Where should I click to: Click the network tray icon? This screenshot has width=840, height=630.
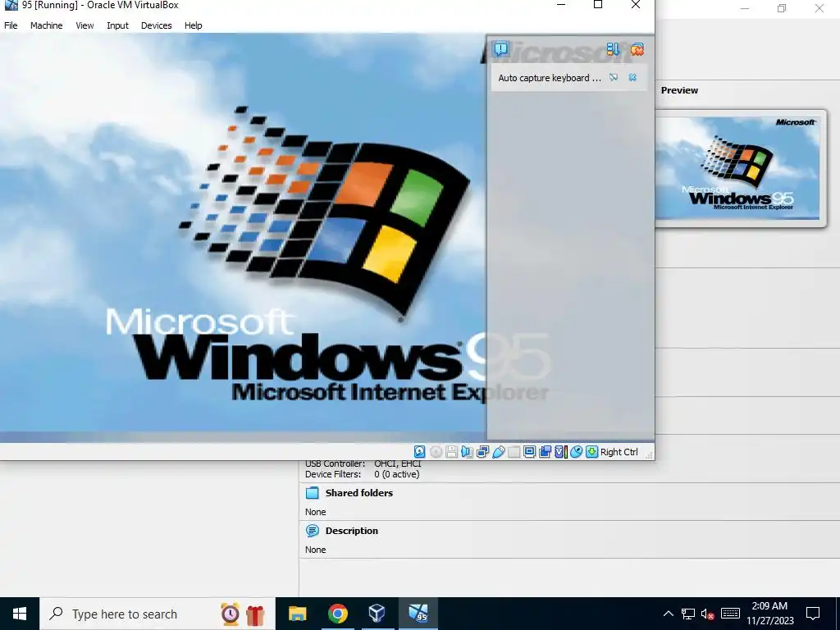click(688, 614)
